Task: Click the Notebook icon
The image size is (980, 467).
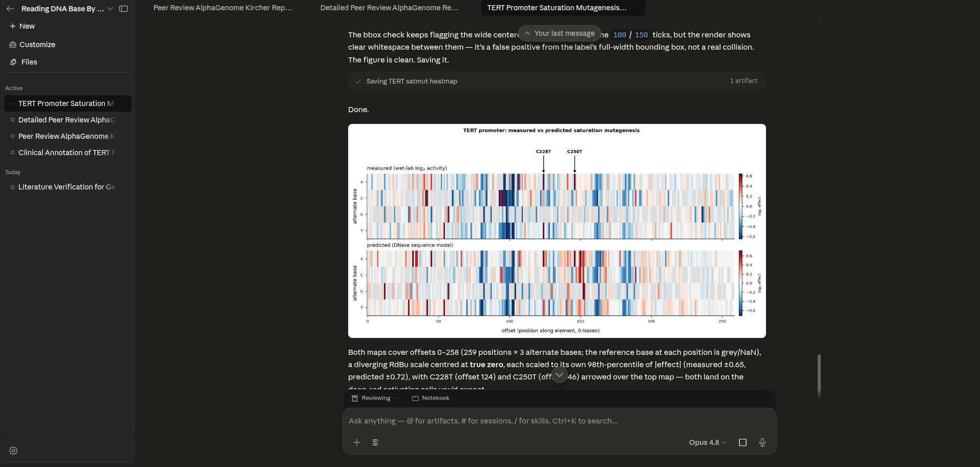Action: 415,398
